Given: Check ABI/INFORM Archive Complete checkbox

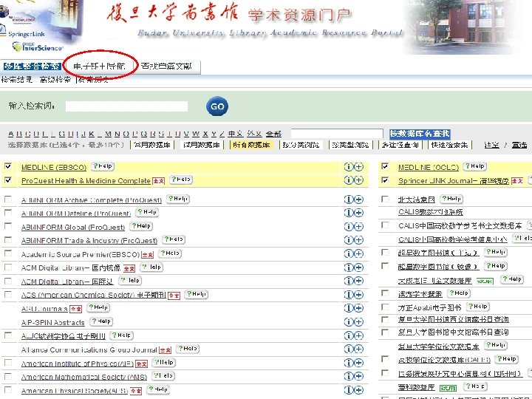Looking at the screenshot, I should coord(8,199).
